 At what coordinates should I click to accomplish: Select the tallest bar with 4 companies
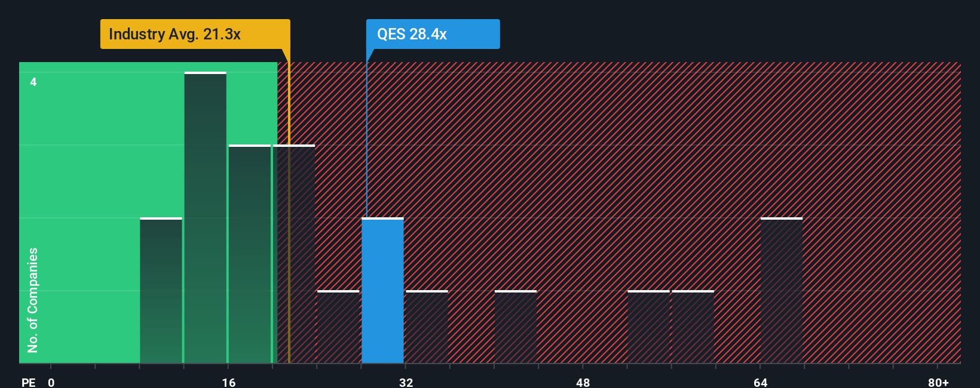(205, 217)
